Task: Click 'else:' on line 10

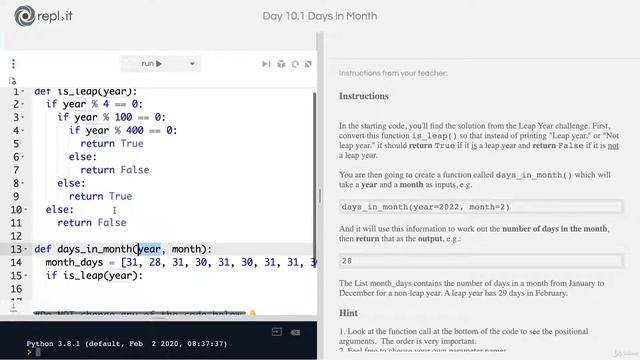Action: tap(60, 209)
